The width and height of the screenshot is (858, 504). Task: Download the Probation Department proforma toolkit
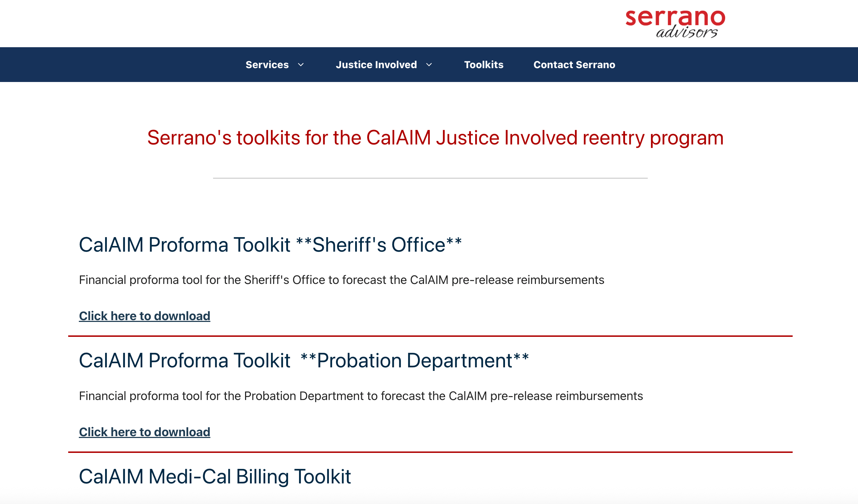pos(145,432)
